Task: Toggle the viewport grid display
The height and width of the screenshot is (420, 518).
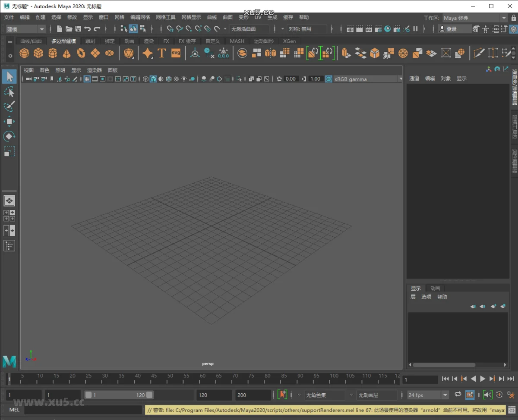Action: pyautogui.click(x=87, y=79)
